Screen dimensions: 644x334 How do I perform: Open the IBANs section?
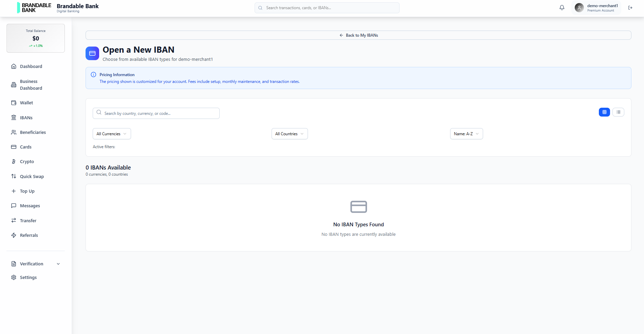[26, 118]
